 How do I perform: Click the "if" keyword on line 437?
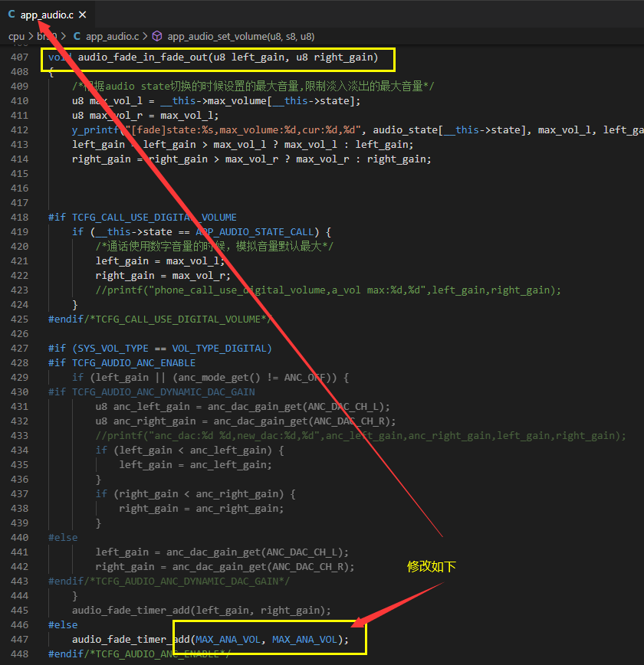coord(101,494)
